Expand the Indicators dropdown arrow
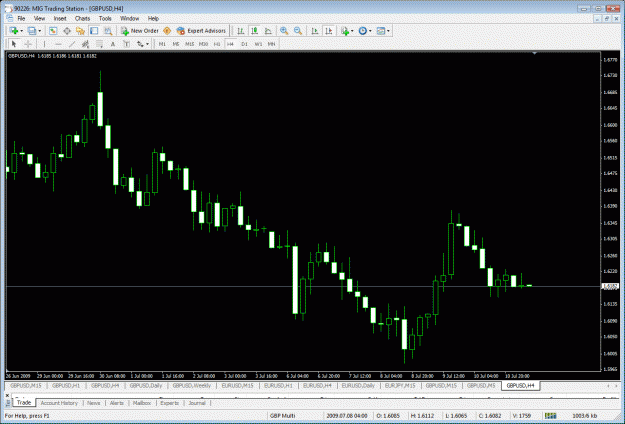This screenshot has height=424, width=625. [352, 31]
